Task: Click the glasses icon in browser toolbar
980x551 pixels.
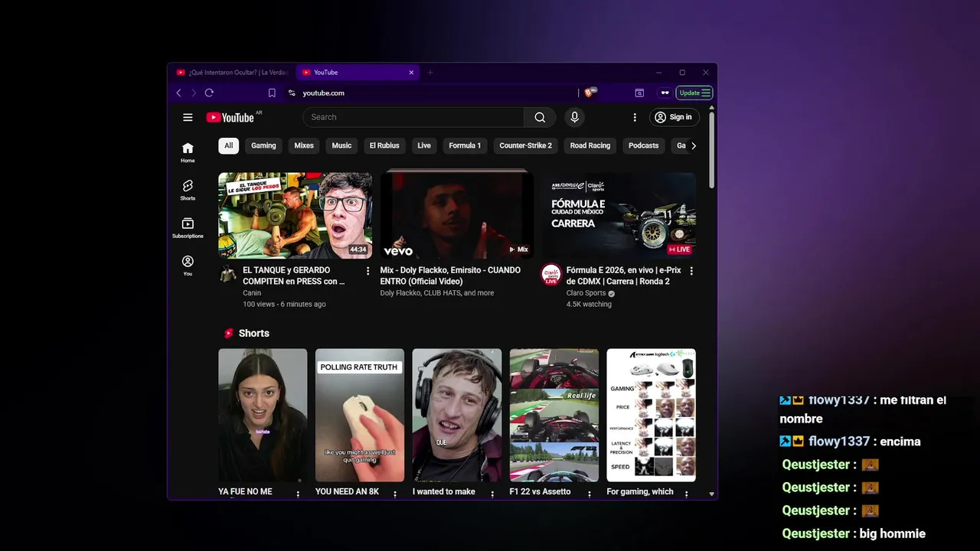Action: [665, 93]
